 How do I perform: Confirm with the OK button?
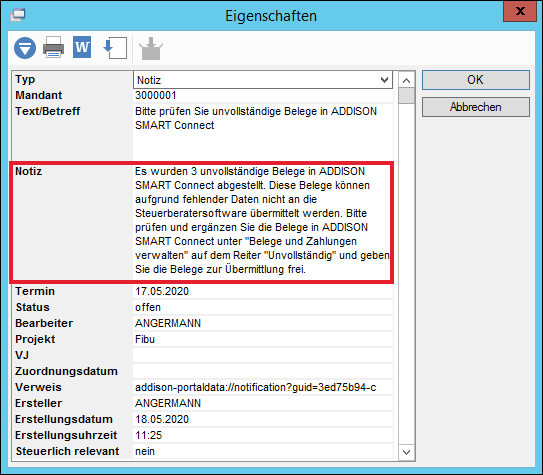[x=475, y=80]
